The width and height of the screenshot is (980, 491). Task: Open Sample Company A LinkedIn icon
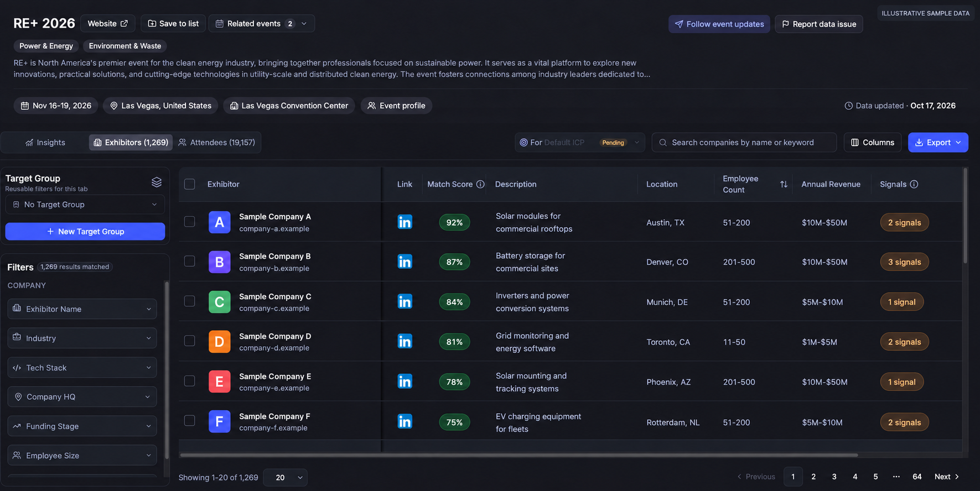[405, 222]
